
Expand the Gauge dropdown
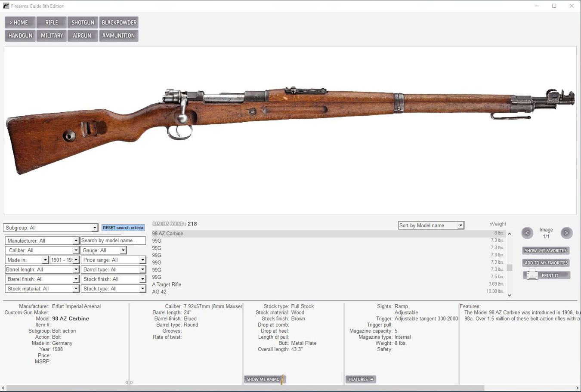pos(123,250)
